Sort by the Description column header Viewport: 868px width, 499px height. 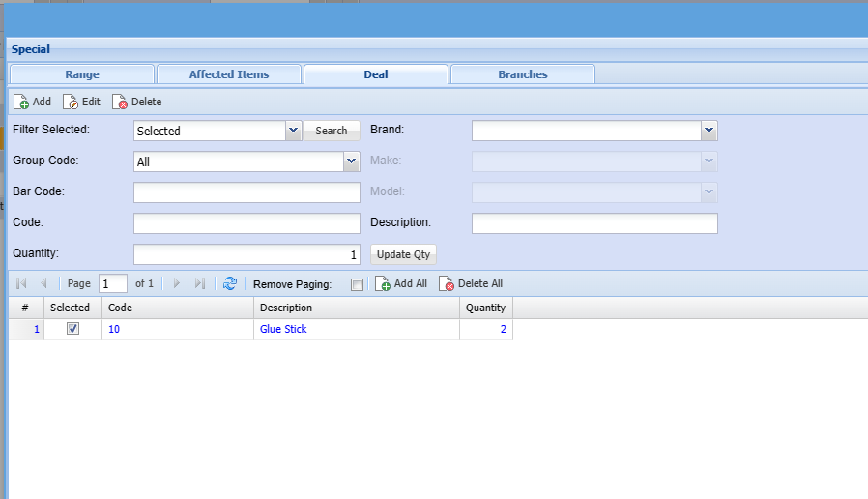356,308
